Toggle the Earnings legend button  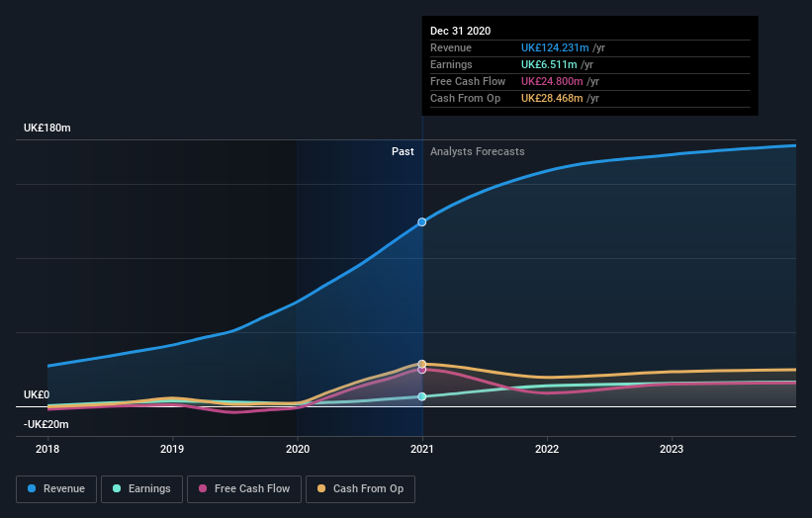(141, 489)
